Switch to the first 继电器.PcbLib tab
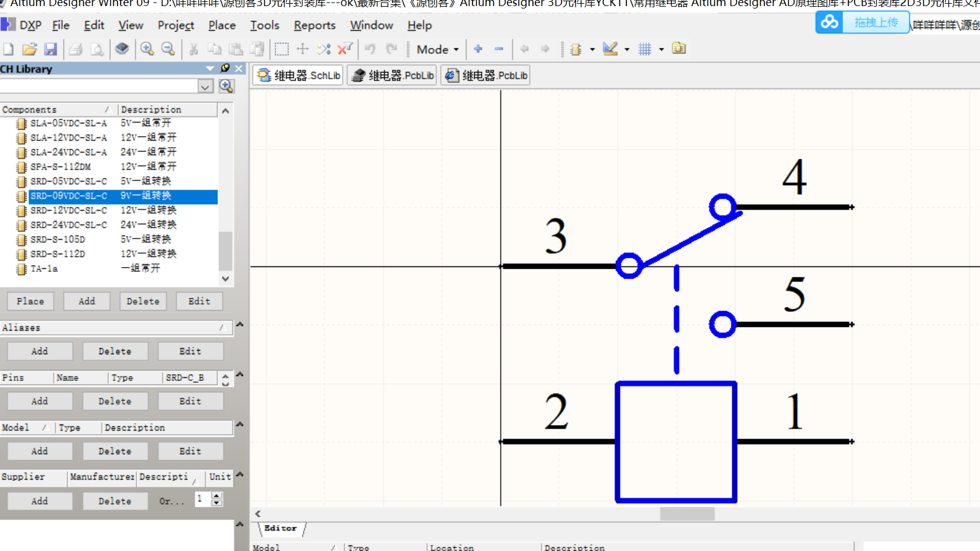 point(392,75)
